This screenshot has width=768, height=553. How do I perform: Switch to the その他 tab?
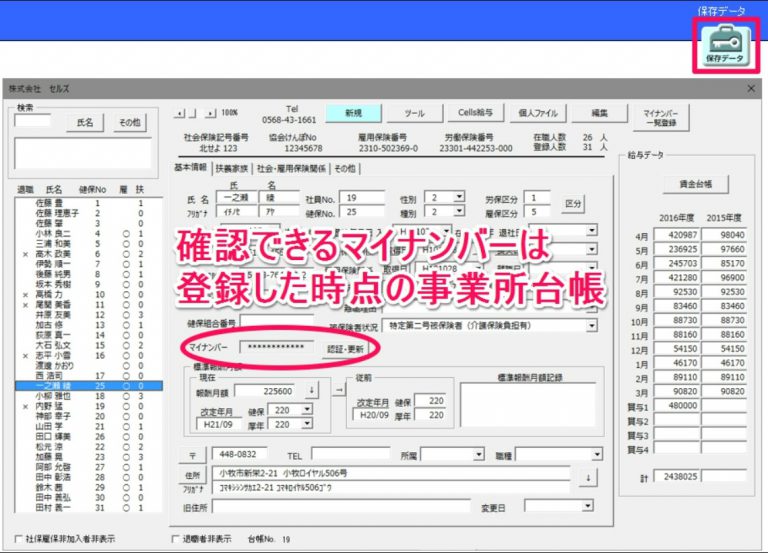coord(345,168)
